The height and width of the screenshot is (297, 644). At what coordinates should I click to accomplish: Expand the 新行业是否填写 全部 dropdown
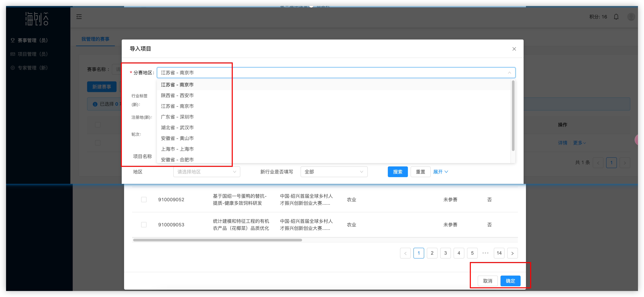tap(334, 172)
